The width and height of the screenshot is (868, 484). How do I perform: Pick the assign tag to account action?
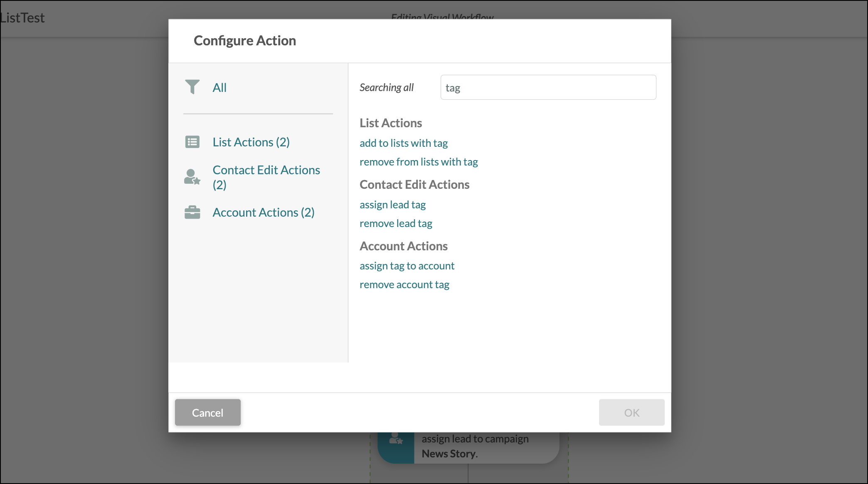tap(407, 266)
